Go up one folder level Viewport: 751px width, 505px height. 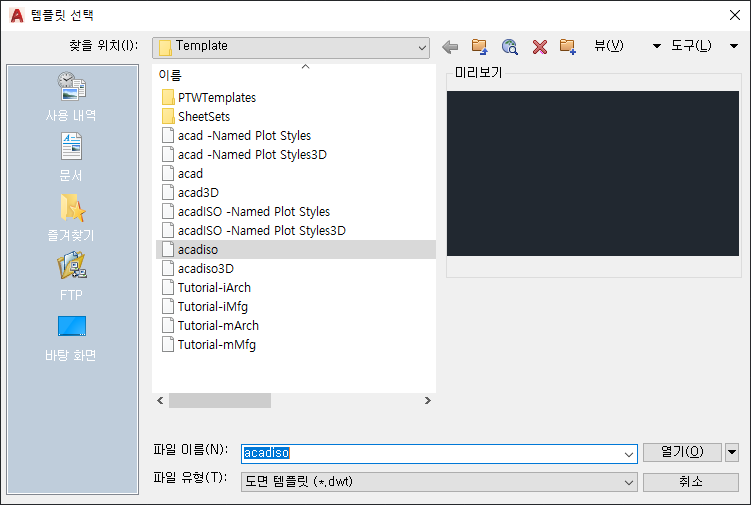click(x=479, y=46)
